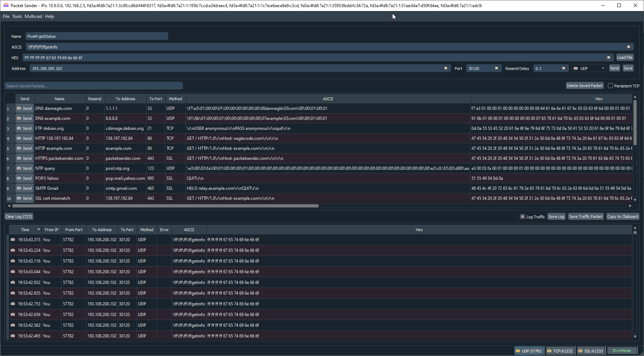The width and height of the screenshot is (644, 356).
Task: Open the Tools menu
Action: tap(17, 16)
